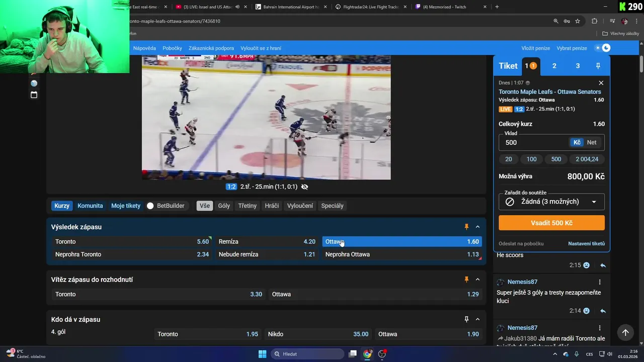Open the Nastavení tiketů link
Viewport: 644px width, 362px height.
point(586,243)
